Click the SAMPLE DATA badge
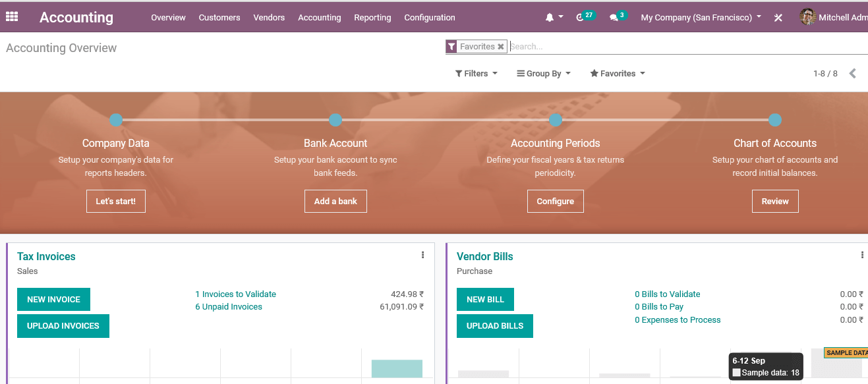This screenshot has width=868, height=384. [x=846, y=353]
